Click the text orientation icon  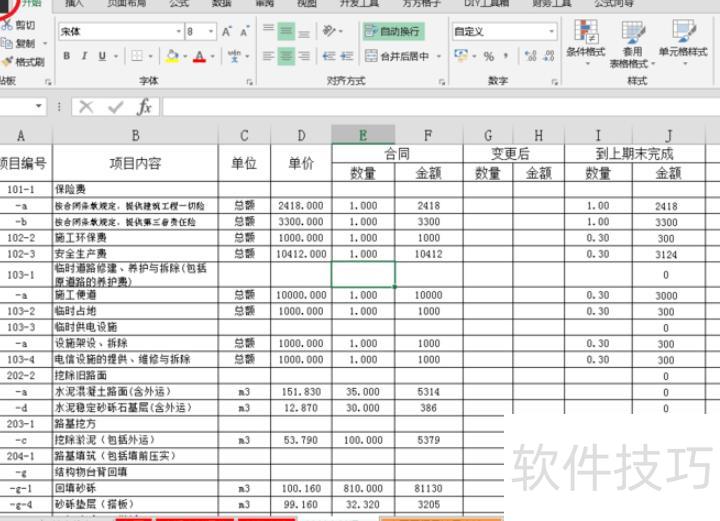coord(329,31)
